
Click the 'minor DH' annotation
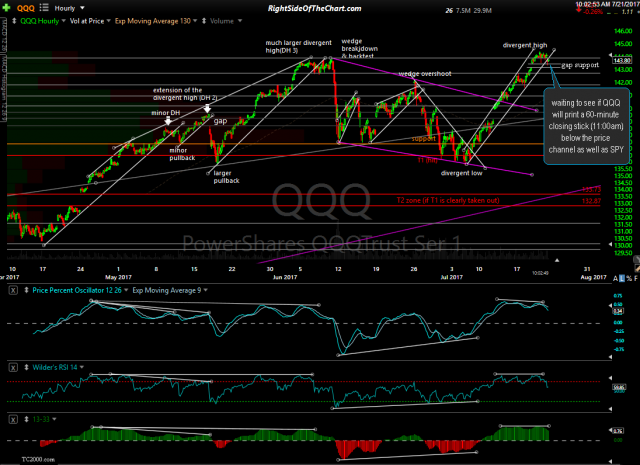click(x=166, y=113)
